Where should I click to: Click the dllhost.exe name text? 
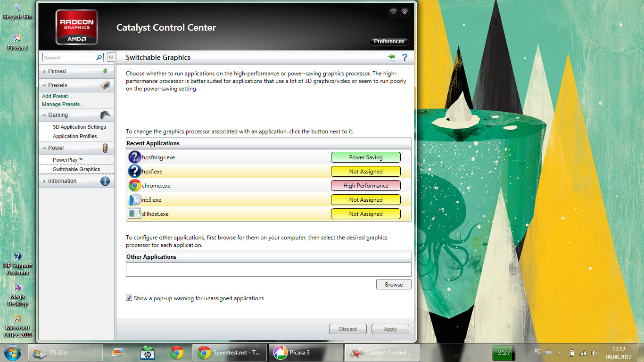tap(155, 214)
